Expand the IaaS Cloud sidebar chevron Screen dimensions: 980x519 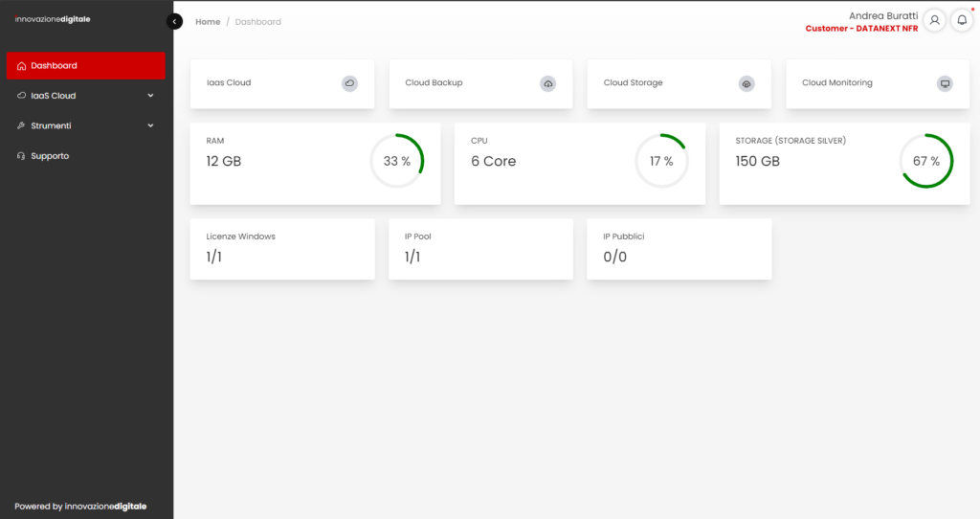coord(150,96)
